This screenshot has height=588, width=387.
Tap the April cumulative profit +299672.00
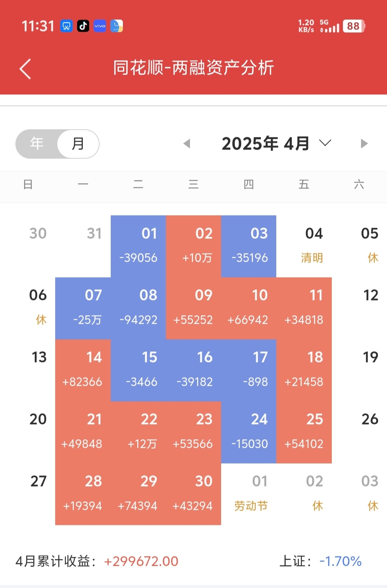coord(141,561)
